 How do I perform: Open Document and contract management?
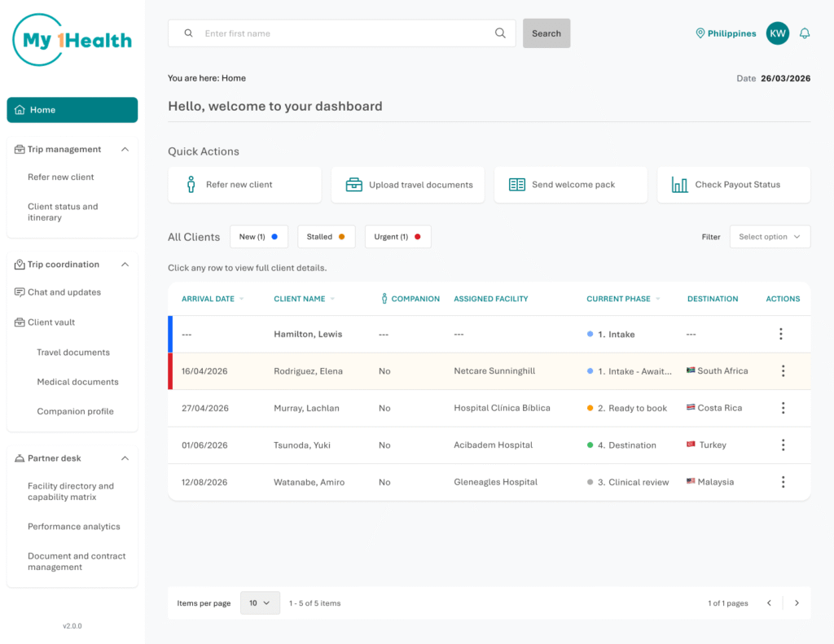tap(77, 562)
